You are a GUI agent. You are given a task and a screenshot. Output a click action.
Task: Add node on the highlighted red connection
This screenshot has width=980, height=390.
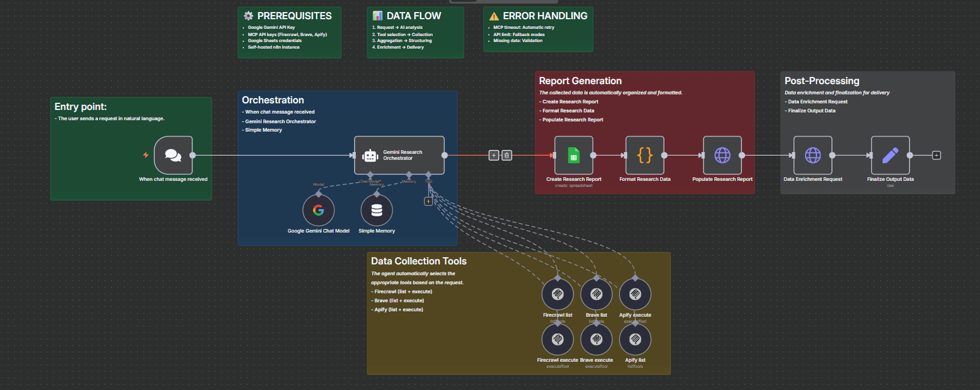[x=494, y=156]
